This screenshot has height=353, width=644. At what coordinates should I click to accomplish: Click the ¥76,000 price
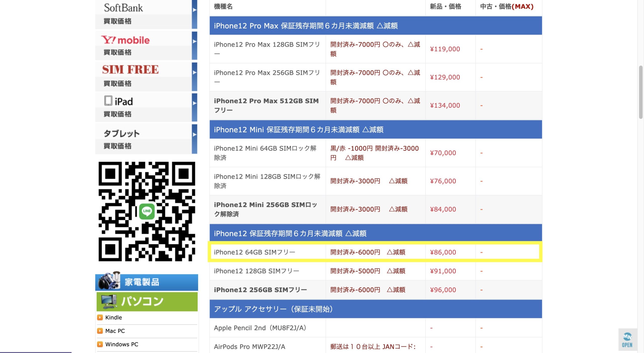pos(443,181)
